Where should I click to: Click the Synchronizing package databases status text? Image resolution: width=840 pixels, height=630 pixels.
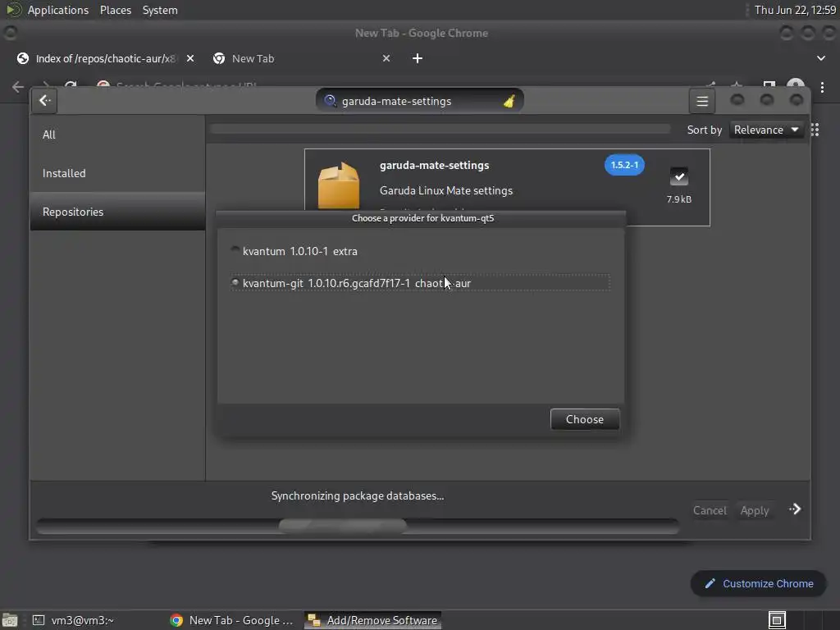click(x=358, y=495)
